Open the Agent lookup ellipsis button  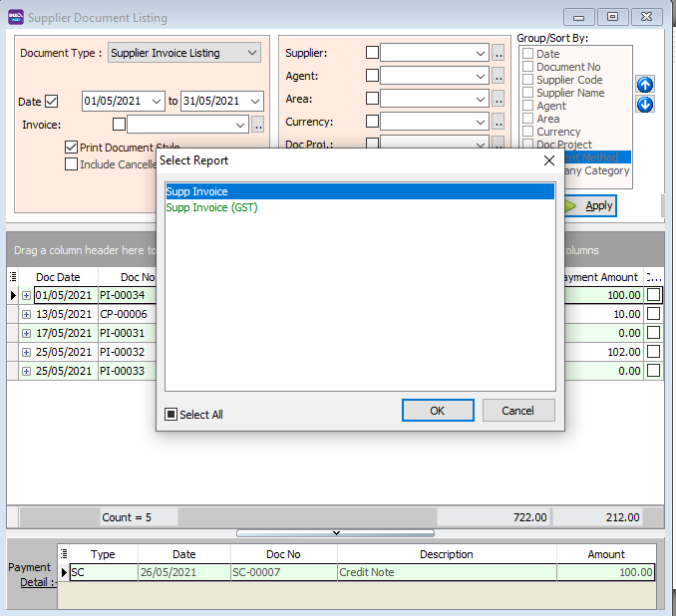[x=498, y=76]
